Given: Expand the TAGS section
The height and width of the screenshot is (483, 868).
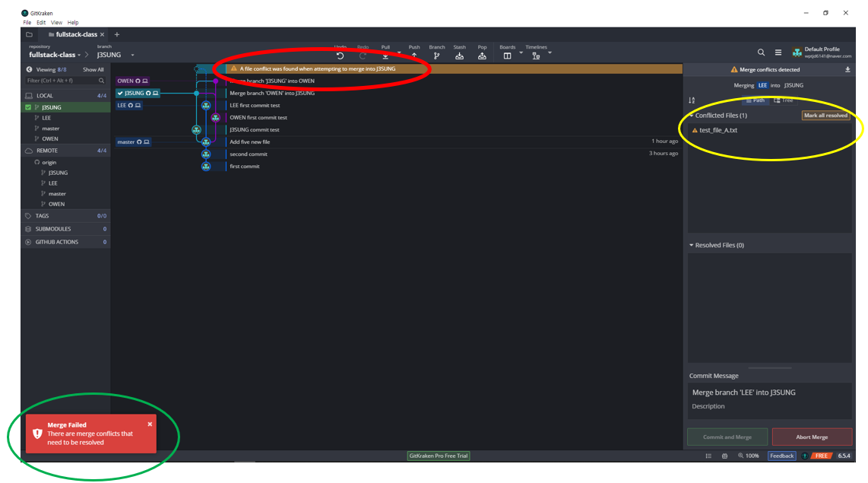Looking at the screenshot, I should click(x=66, y=215).
